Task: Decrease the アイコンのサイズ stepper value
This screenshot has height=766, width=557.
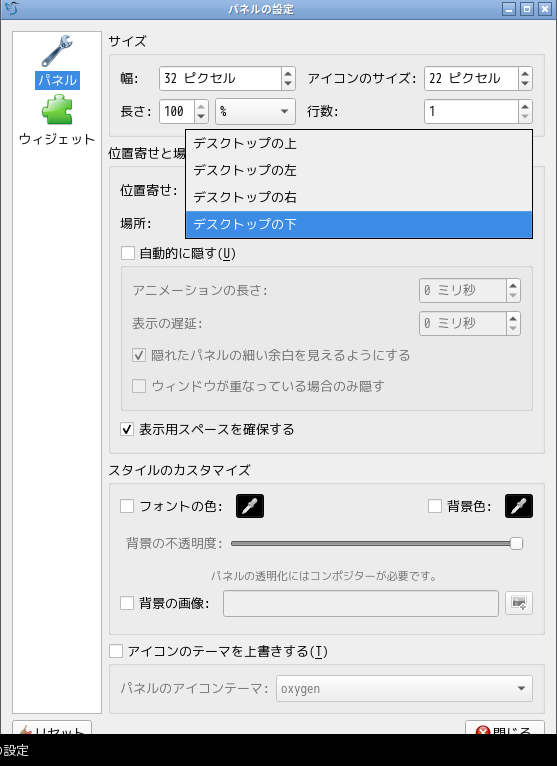Action: click(525, 84)
